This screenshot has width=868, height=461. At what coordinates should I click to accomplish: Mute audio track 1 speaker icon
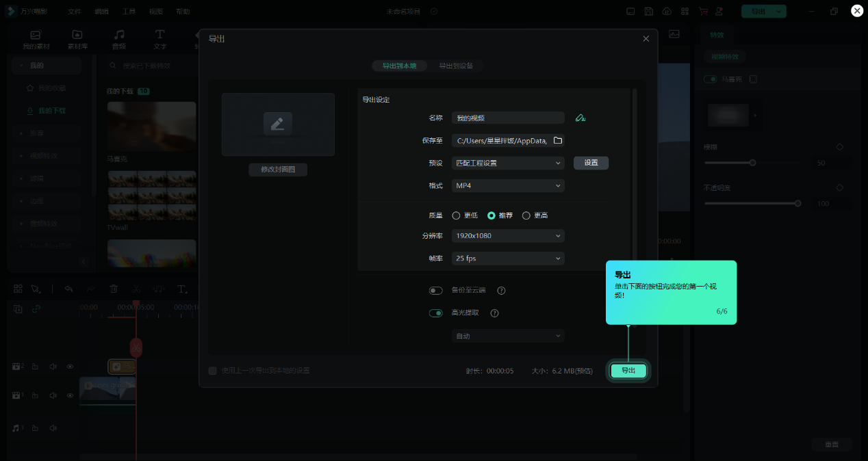coord(53,428)
